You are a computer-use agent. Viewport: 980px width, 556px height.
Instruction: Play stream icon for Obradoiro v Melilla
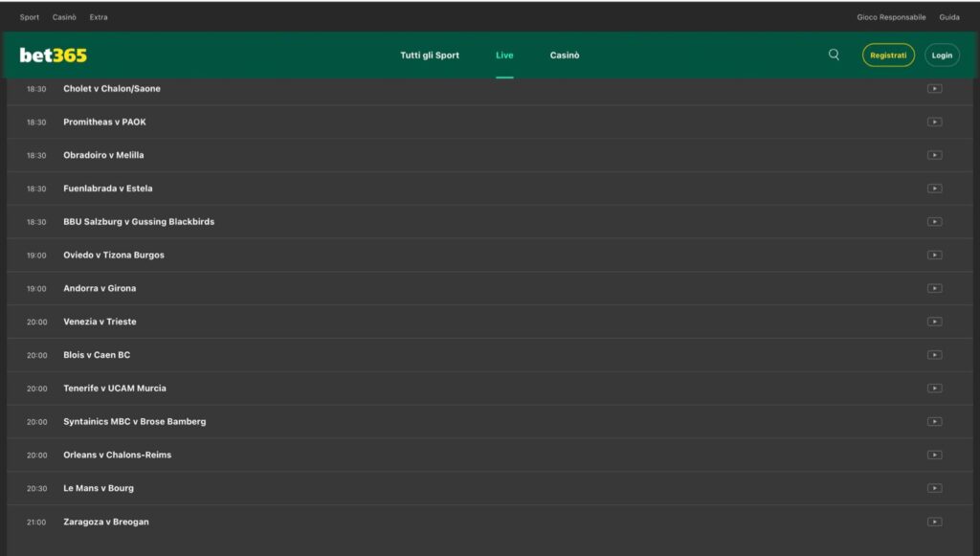[934, 155]
